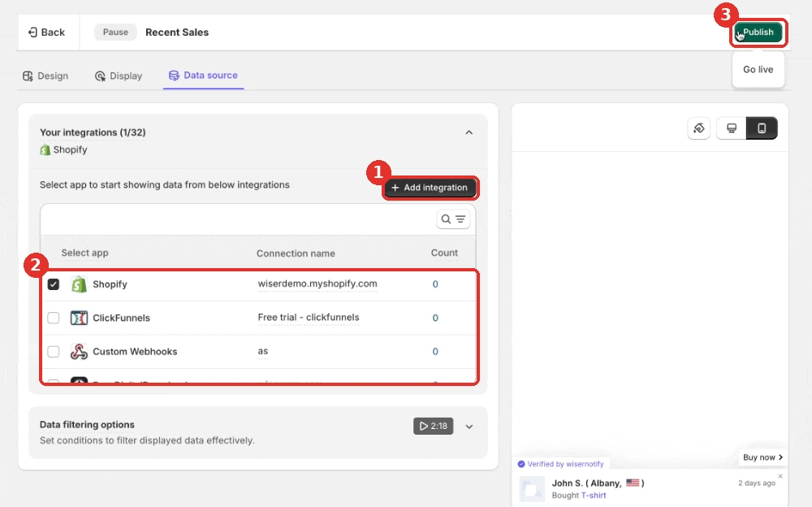Click the Shopify logo icon in table

(x=79, y=284)
